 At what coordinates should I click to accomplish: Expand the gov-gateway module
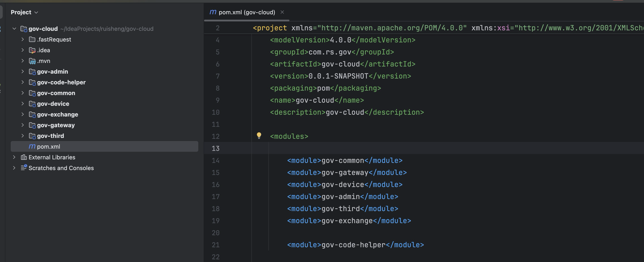click(23, 125)
